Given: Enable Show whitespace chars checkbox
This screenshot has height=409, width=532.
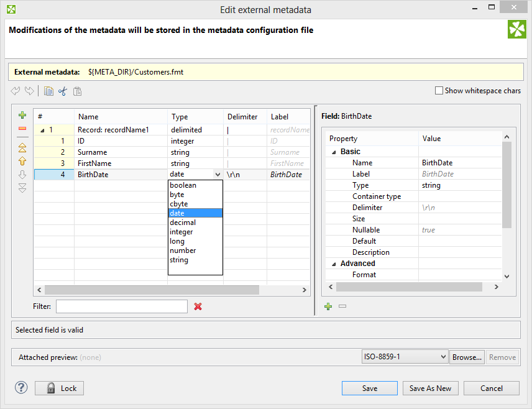Looking at the screenshot, I should (439, 91).
